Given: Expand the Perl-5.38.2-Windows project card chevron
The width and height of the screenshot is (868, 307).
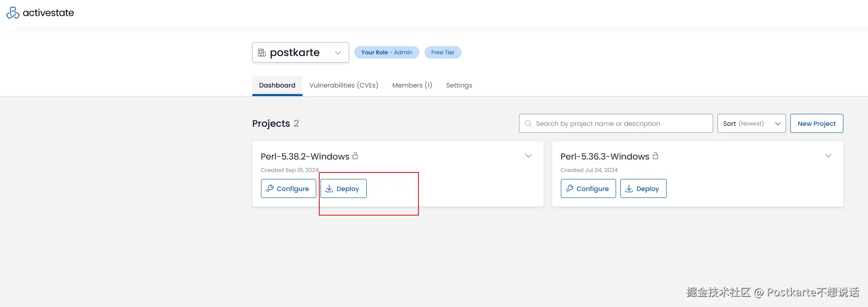Looking at the screenshot, I should (x=528, y=156).
